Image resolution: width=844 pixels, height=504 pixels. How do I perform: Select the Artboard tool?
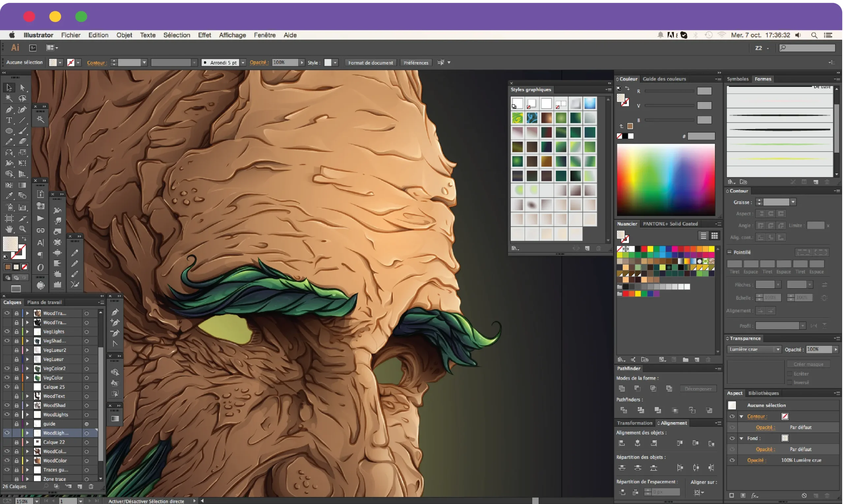[x=9, y=218]
